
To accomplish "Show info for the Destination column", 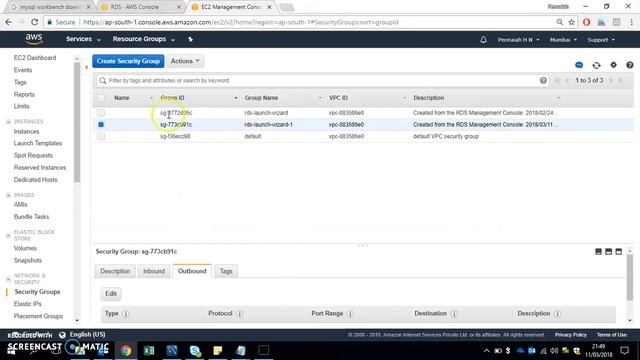I will coord(454,314).
